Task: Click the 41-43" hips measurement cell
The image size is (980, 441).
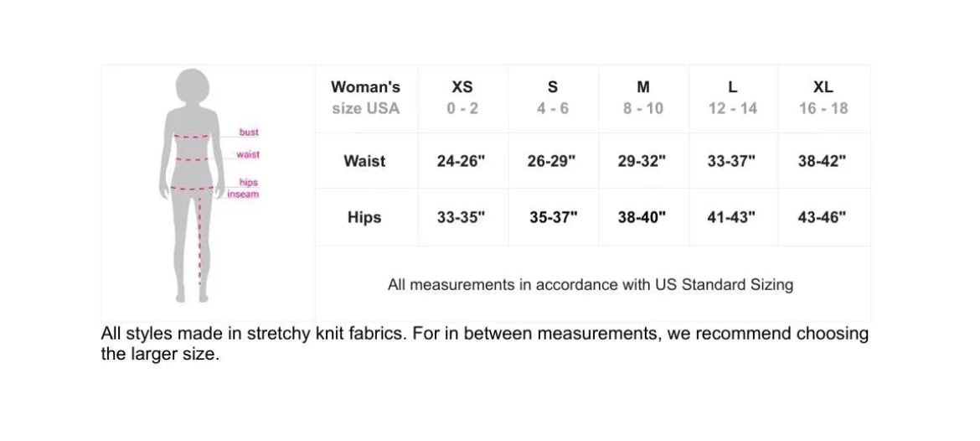Action: coord(731,217)
